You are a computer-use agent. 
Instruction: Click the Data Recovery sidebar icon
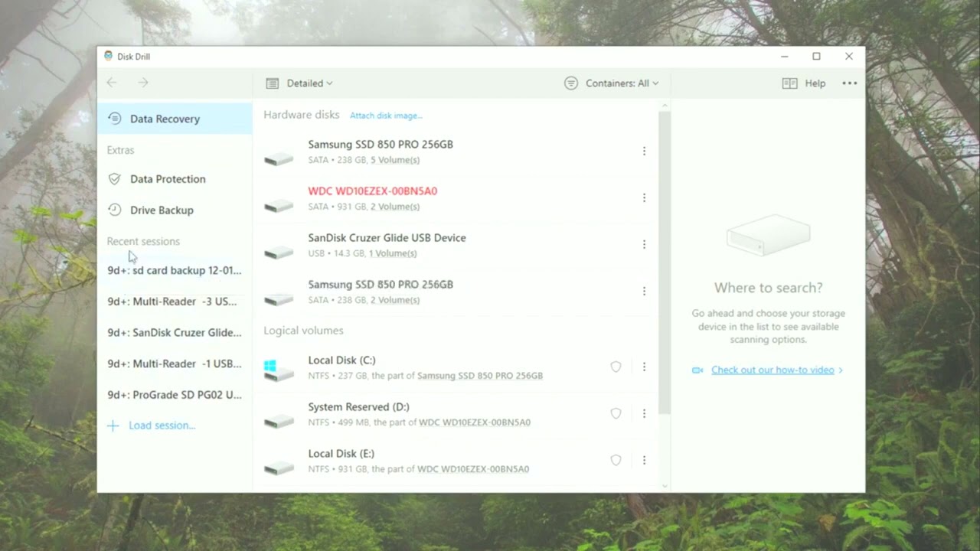(114, 119)
